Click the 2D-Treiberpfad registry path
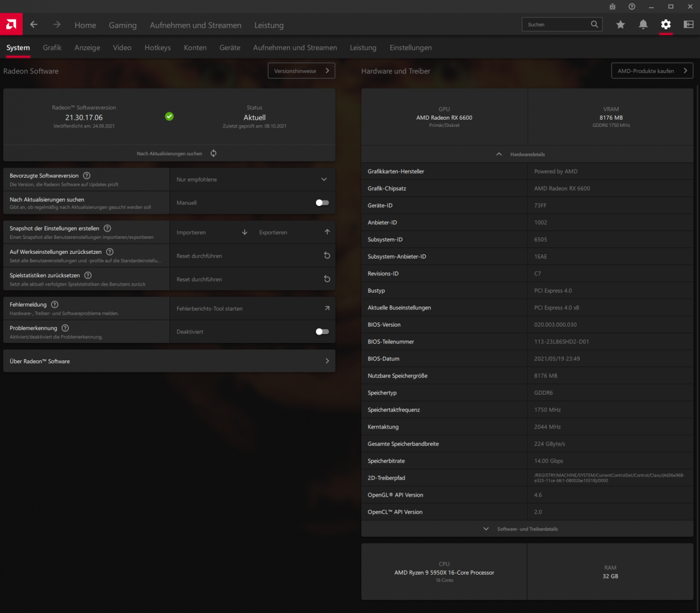The image size is (700, 613). pyautogui.click(x=609, y=478)
